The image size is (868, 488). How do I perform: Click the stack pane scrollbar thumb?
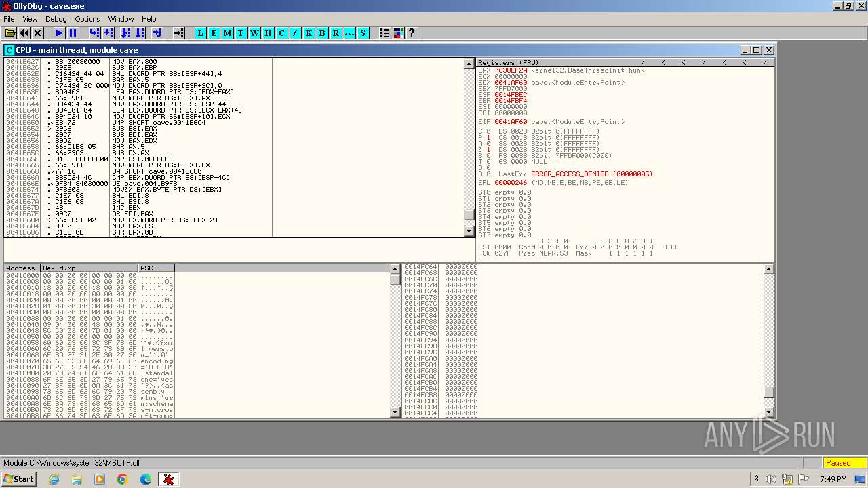[768, 392]
